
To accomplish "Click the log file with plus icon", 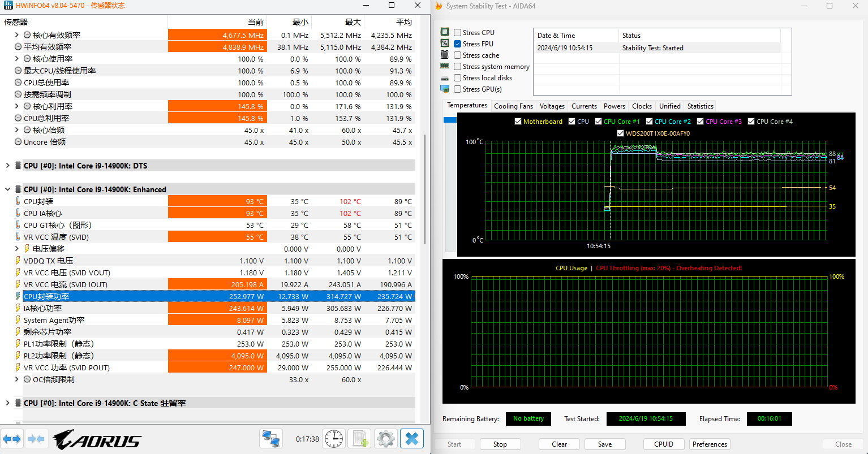I will click(x=359, y=439).
